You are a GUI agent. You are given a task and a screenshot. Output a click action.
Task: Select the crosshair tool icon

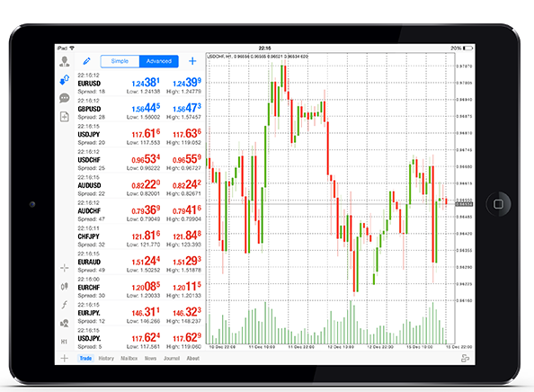tap(65, 268)
